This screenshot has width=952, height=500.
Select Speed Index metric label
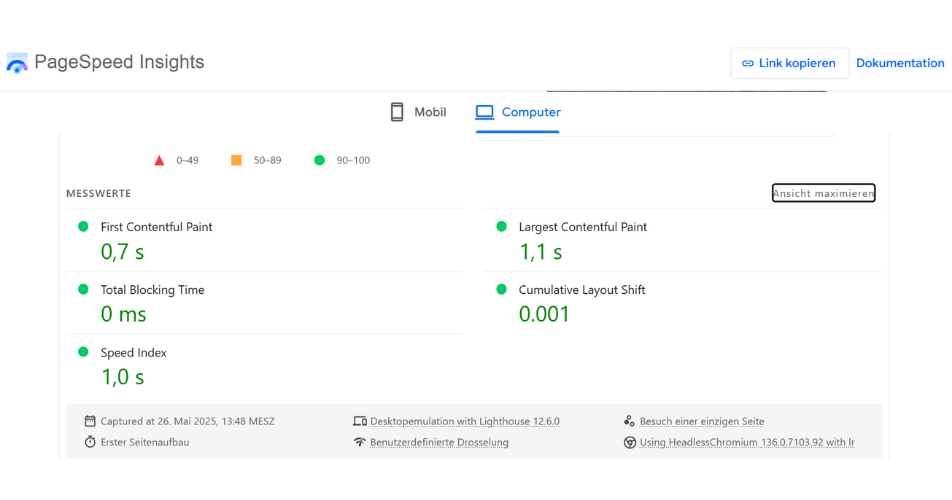click(x=134, y=353)
